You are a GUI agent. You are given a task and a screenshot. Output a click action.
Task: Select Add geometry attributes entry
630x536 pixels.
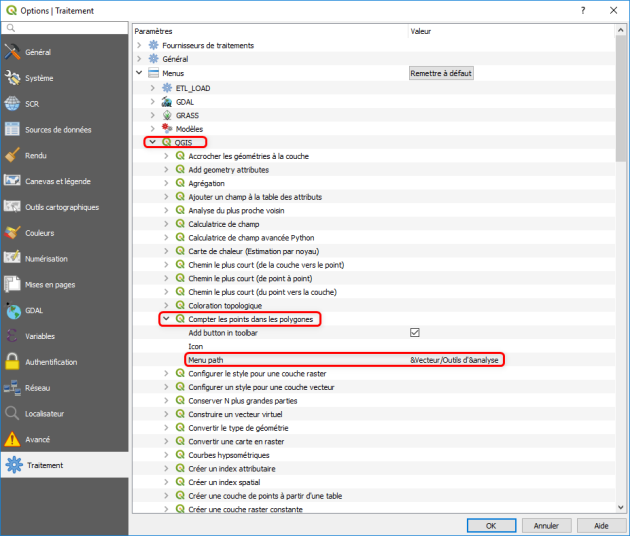point(229,170)
